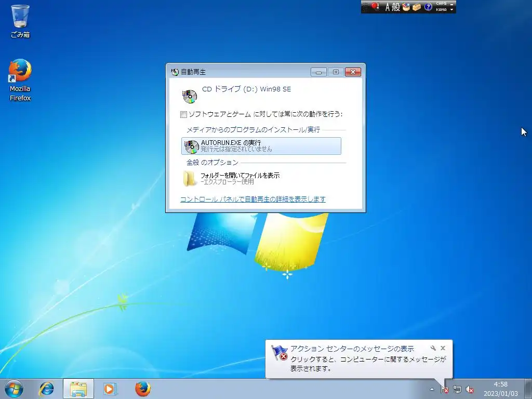Viewport: 532px width, 399px height.
Task: Open language bar options dropdown arrow
Action: (451, 9)
